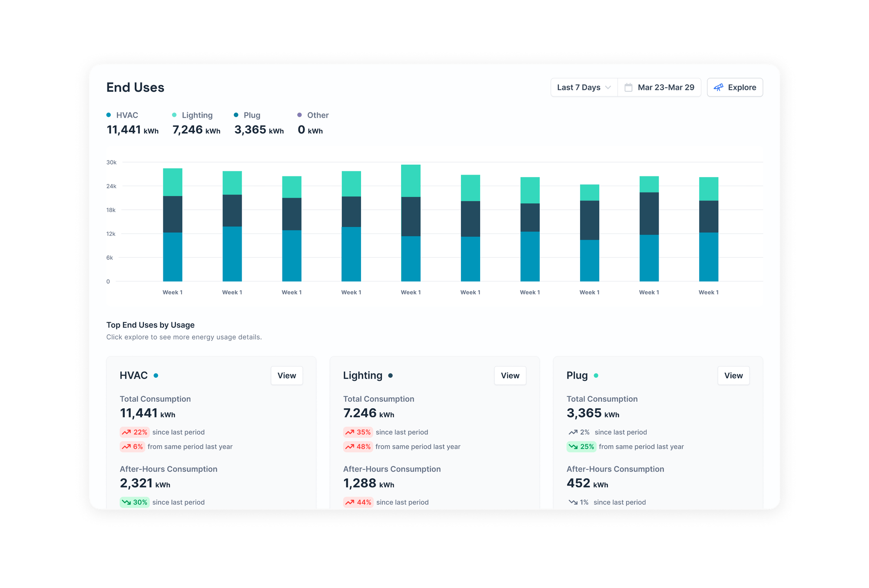
Task: Click the chevron arrow next to Last 7 Days
Action: click(x=608, y=87)
